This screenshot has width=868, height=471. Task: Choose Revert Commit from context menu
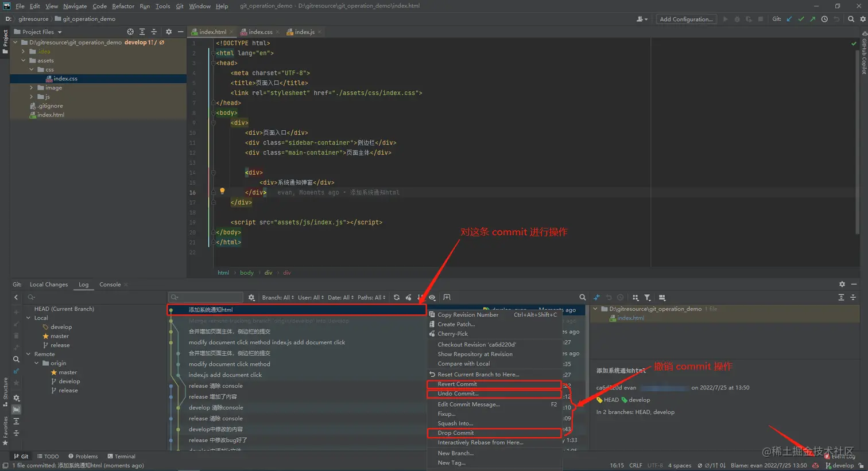pos(457,384)
